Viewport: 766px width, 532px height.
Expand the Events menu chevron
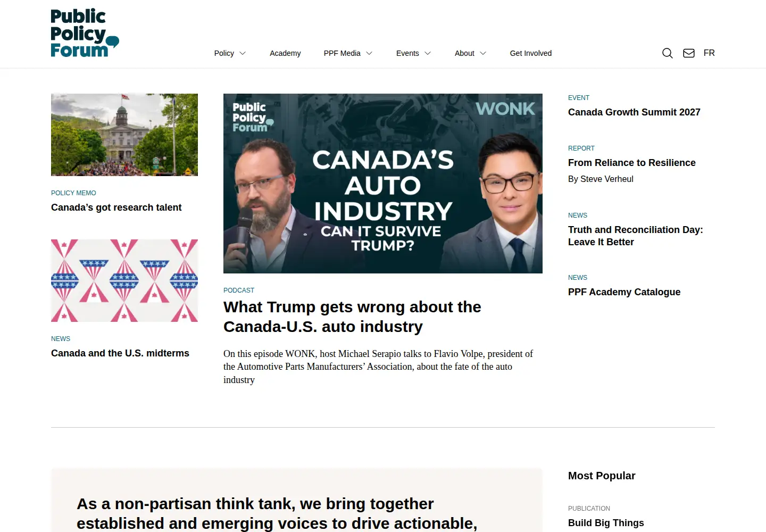pos(428,53)
